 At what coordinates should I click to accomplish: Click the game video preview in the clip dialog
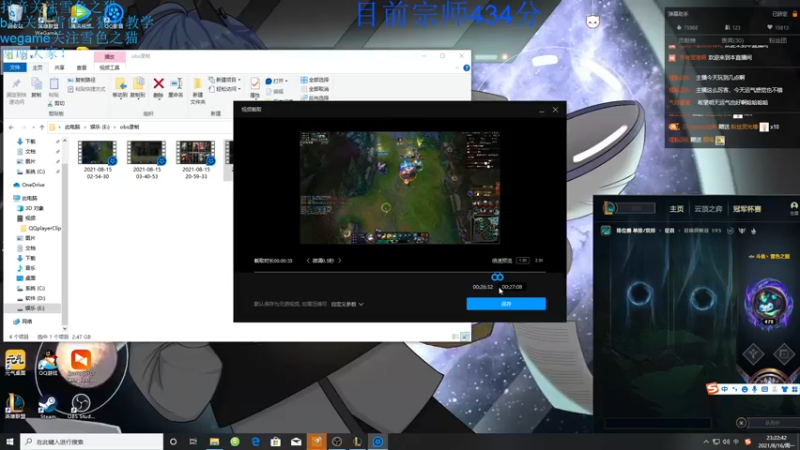[399, 188]
